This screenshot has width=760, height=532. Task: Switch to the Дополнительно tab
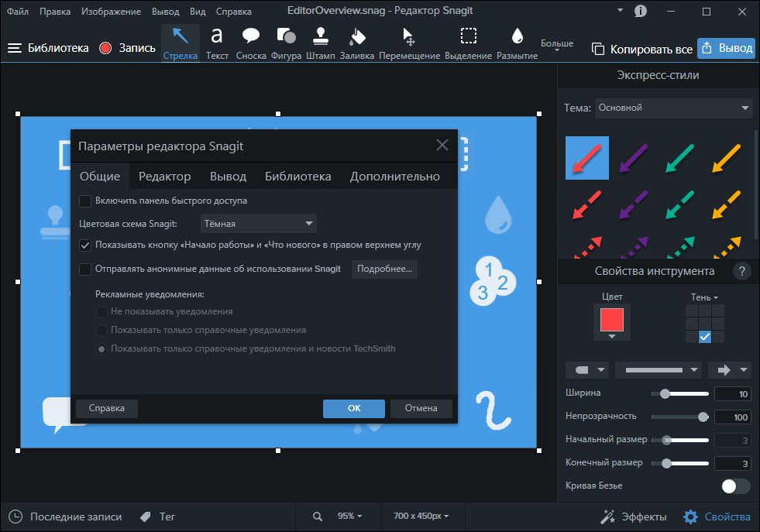(x=395, y=177)
